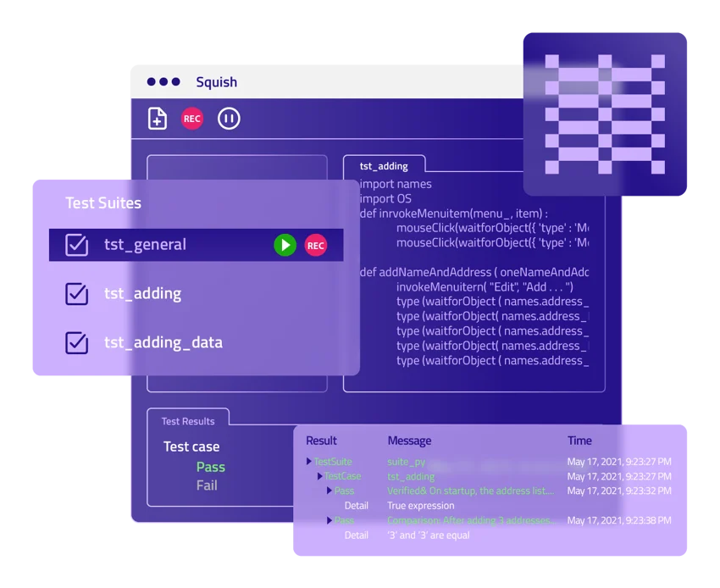Click the Message column header
The image size is (720, 588).
[409, 441]
